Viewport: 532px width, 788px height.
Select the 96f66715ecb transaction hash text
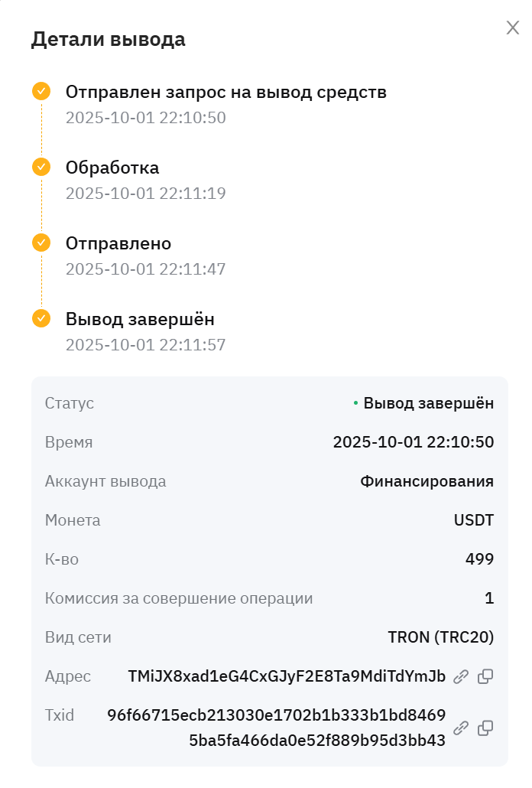(277, 728)
